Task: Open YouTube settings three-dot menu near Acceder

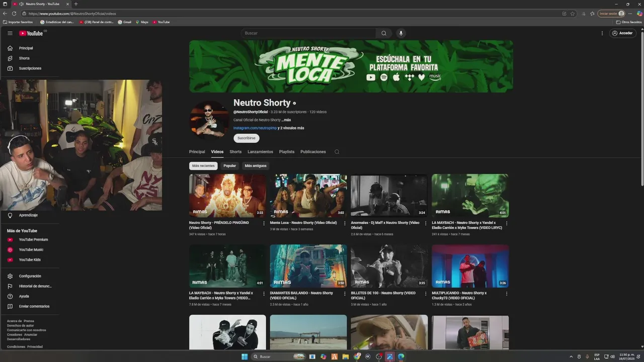Action: [602, 33]
